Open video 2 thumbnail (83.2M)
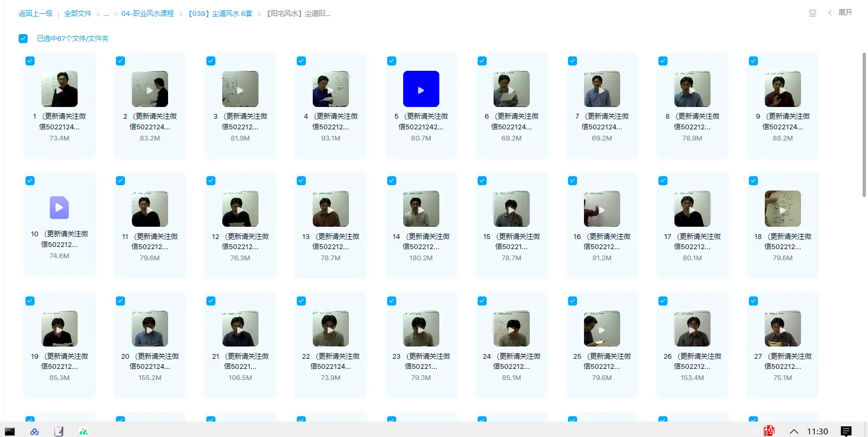 [150, 89]
